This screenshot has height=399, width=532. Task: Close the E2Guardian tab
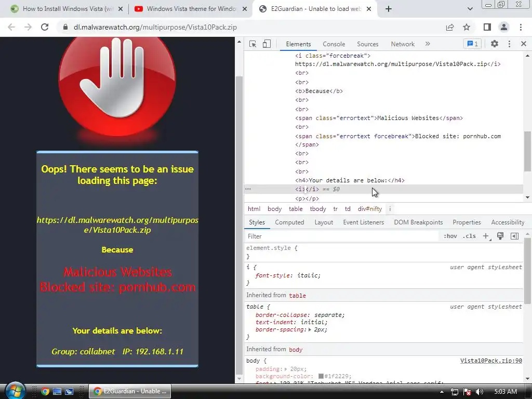coord(369,9)
